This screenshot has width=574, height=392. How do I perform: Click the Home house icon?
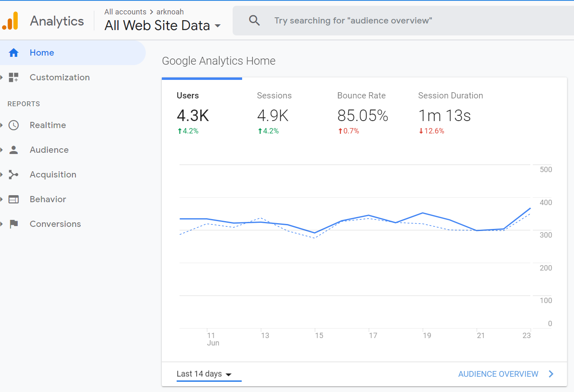pyautogui.click(x=14, y=53)
